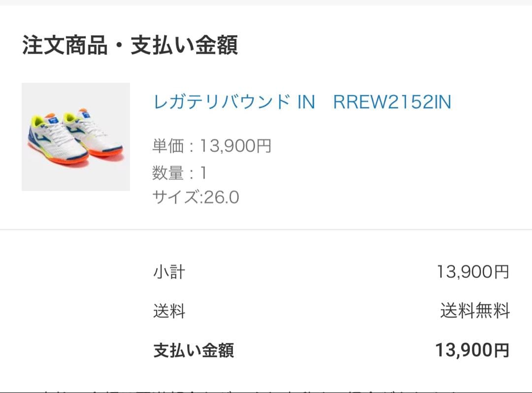The height and width of the screenshot is (393, 532).
Task: Click the partially visible text at page bottom
Action: tap(266, 390)
